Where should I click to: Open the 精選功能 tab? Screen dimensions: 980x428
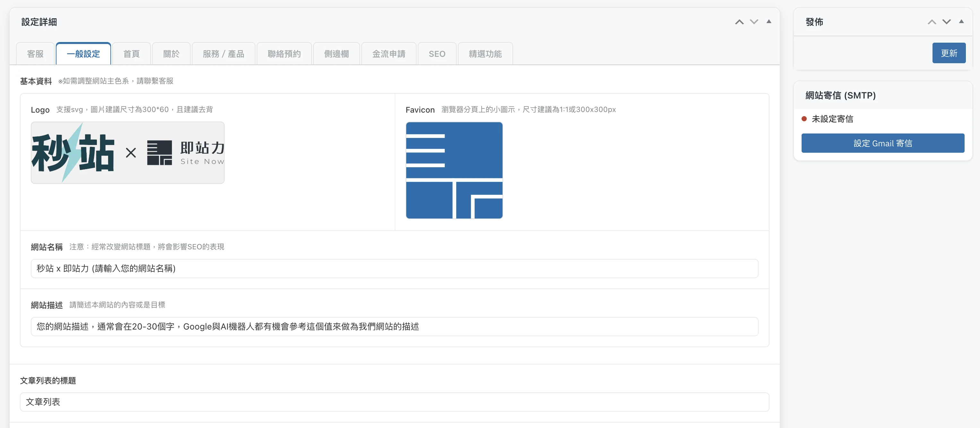[485, 54]
